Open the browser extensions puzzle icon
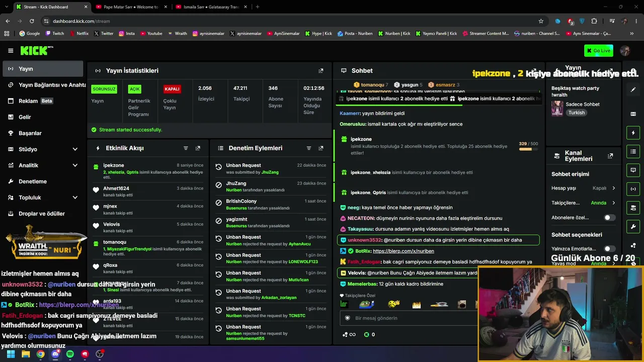Screen dimensions: 644x362 click(594, 21)
